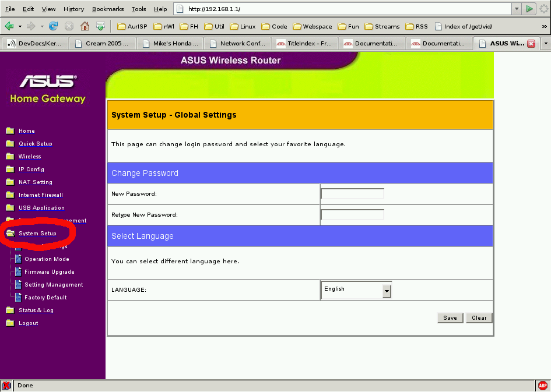This screenshot has width=551, height=392.
Task: Switch to the Network Conf... tab
Action: 238,44
